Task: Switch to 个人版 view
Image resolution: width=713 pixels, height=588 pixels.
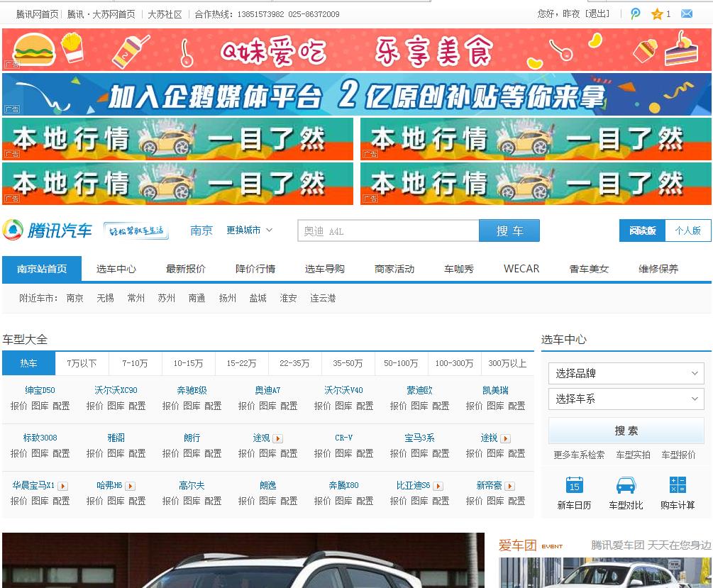Action: click(687, 231)
